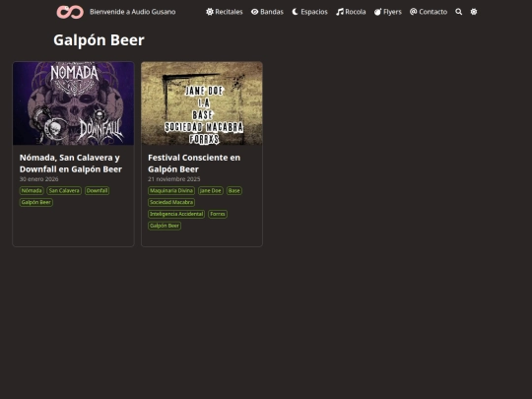
Task: Open the Bienvenide a Audio Gusano home link
Action: click(133, 12)
